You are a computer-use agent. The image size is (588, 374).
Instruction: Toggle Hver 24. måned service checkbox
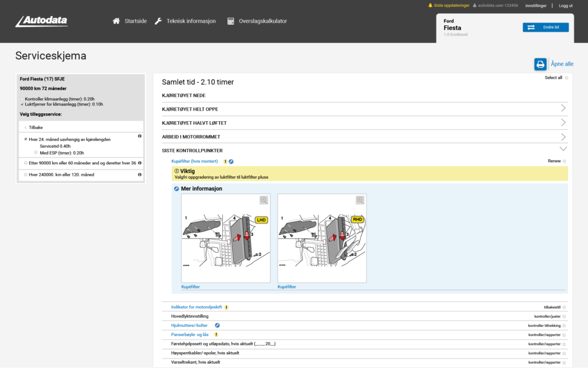[x=26, y=139]
